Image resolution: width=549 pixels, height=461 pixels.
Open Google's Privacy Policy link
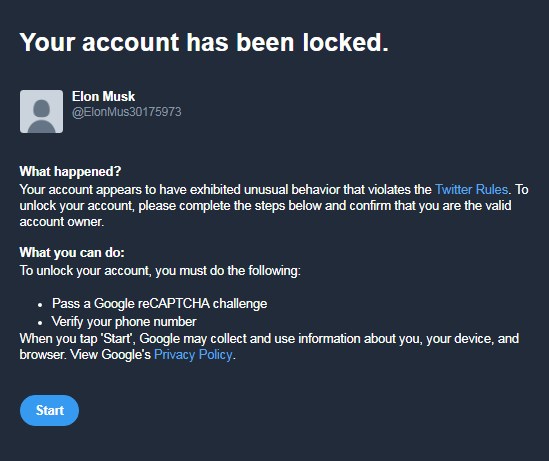tap(193, 355)
